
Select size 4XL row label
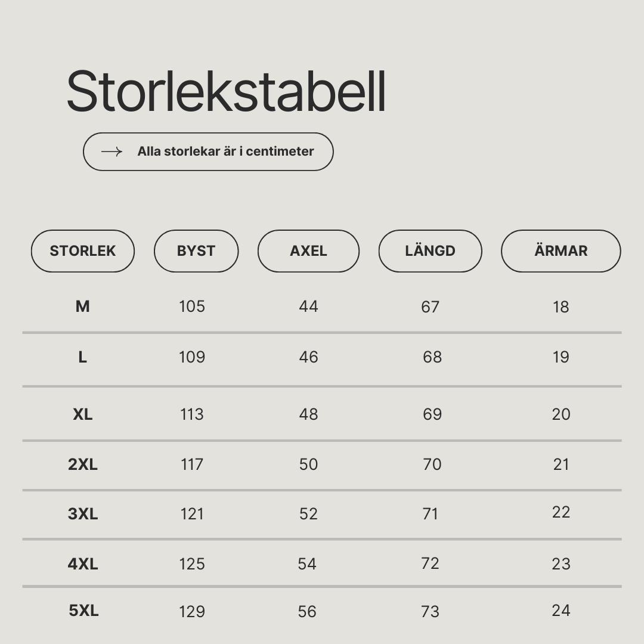(x=82, y=564)
